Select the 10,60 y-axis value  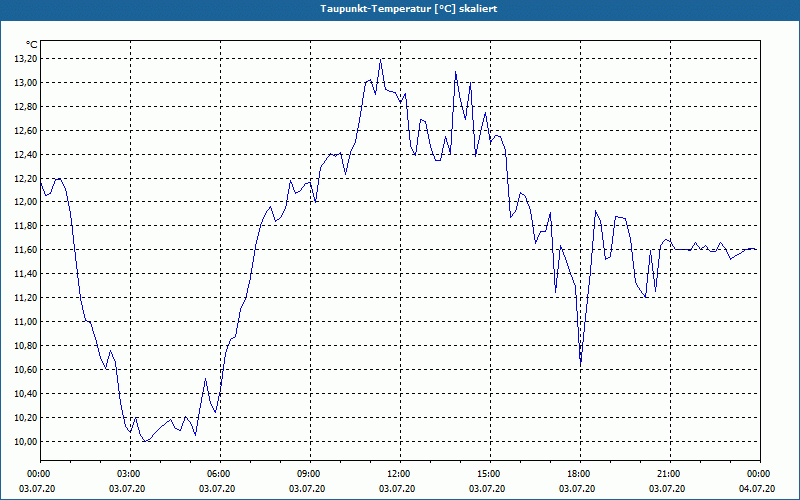[26, 370]
